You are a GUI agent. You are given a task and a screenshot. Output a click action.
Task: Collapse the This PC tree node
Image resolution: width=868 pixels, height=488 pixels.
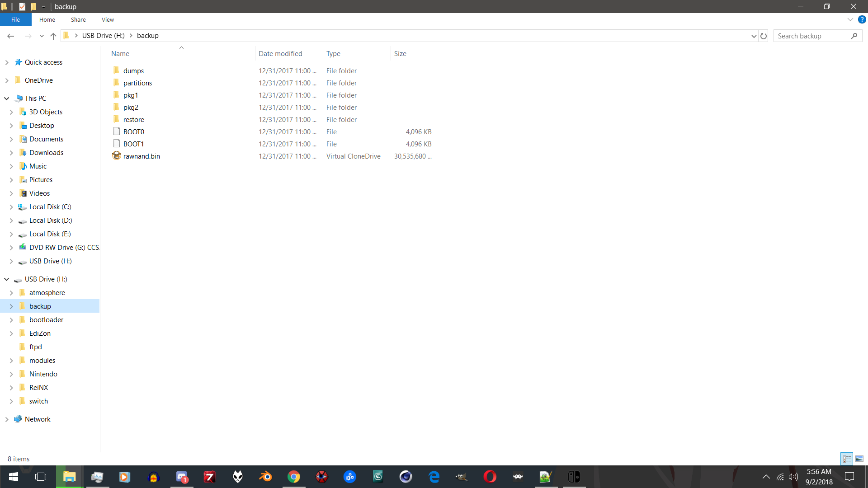(x=7, y=99)
